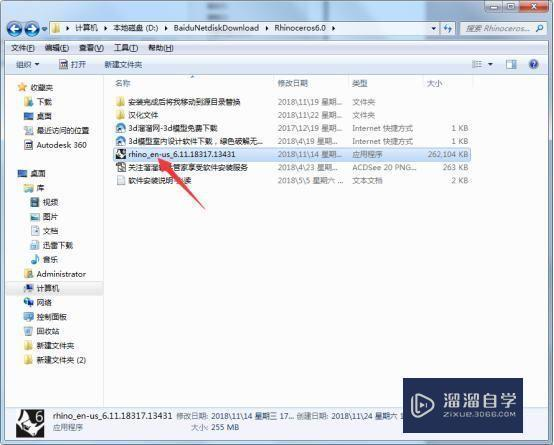The width and height of the screenshot is (554, 445).
Task: Create a folder with 新建文件夹 button
Action: [123, 65]
